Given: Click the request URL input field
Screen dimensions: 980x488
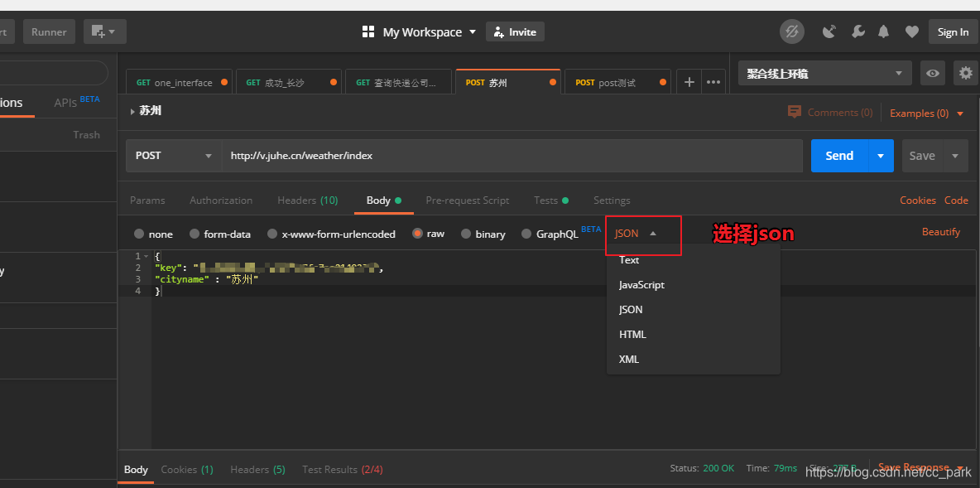Looking at the screenshot, I should (512, 156).
